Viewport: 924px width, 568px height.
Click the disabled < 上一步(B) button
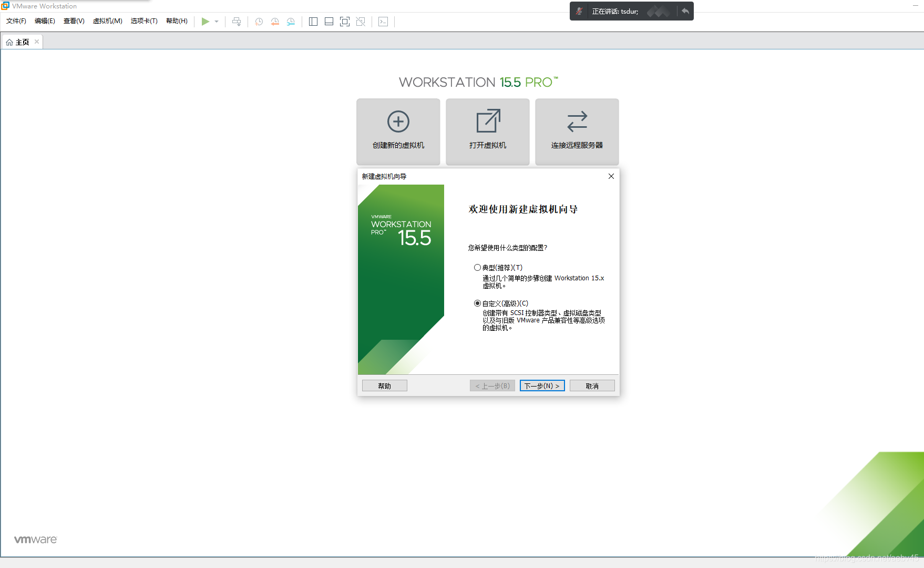click(x=492, y=386)
